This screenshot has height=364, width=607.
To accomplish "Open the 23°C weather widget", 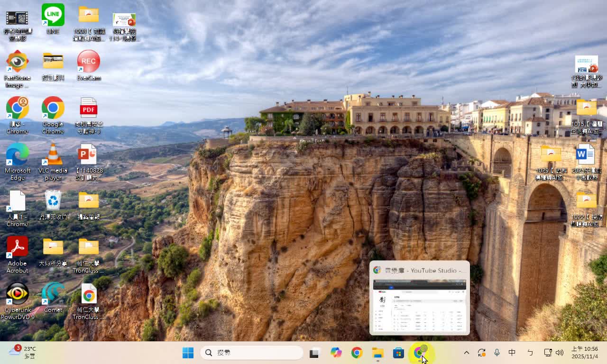I will [x=21, y=353].
